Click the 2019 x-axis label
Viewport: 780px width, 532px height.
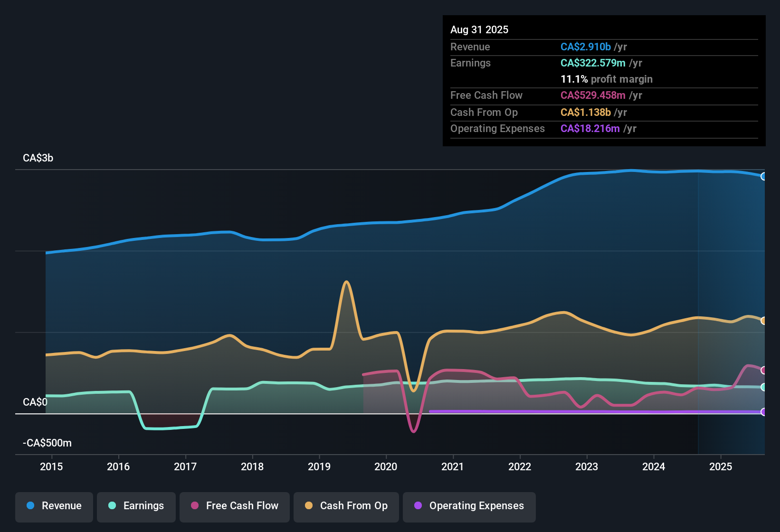coord(319,466)
